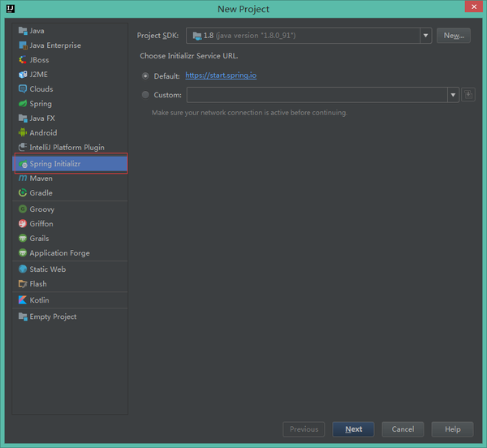Select the Custom service URL radio button
The width and height of the screenshot is (487, 448).
pos(145,95)
